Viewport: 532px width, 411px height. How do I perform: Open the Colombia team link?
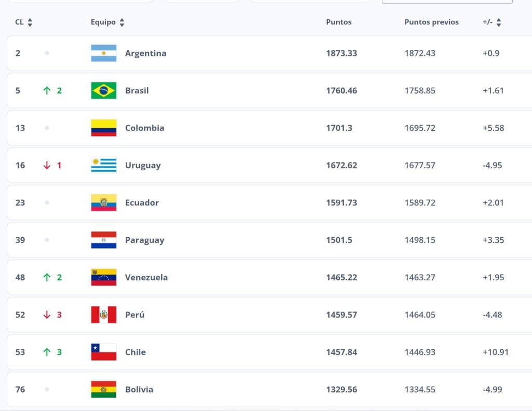coord(144,128)
